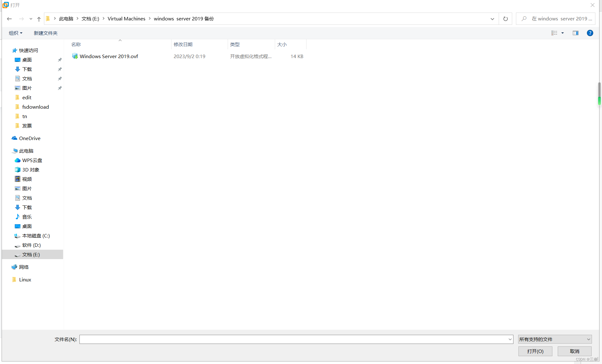Expand the file name history dropdown
602x364 pixels.
(510, 339)
